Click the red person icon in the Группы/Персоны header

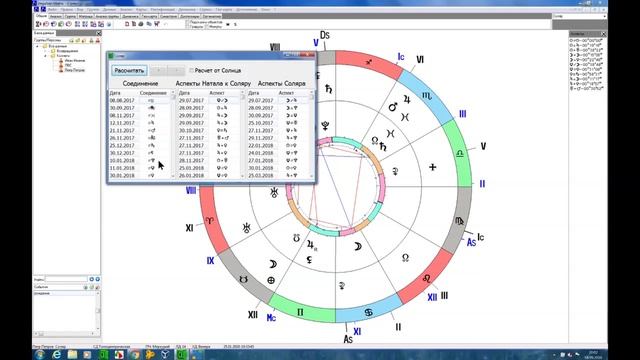(x=98, y=40)
